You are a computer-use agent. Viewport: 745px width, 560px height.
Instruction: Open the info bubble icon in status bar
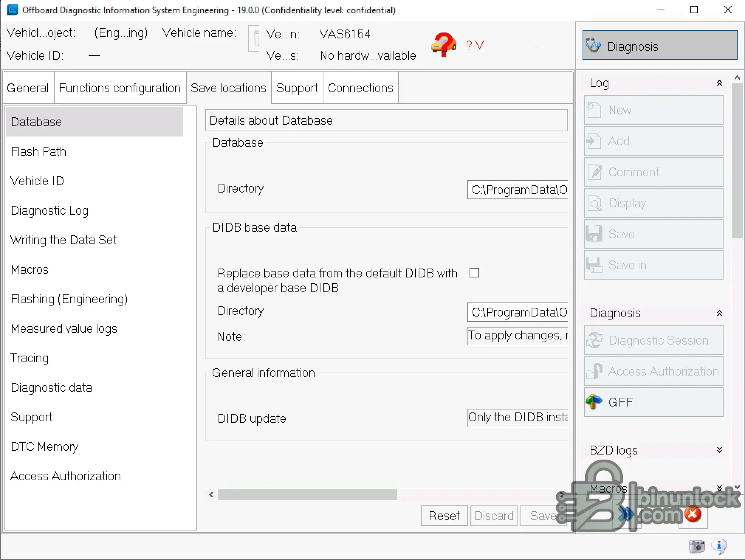pos(719,546)
